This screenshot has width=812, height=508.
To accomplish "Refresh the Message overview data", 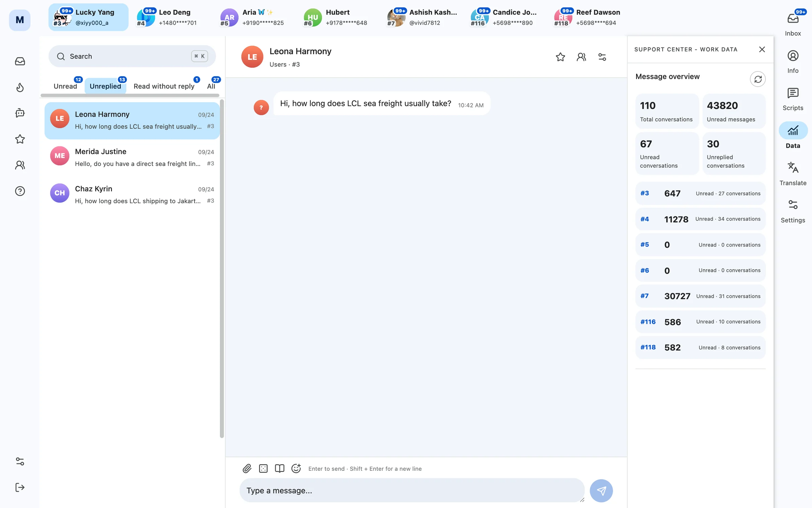I will pos(758,79).
